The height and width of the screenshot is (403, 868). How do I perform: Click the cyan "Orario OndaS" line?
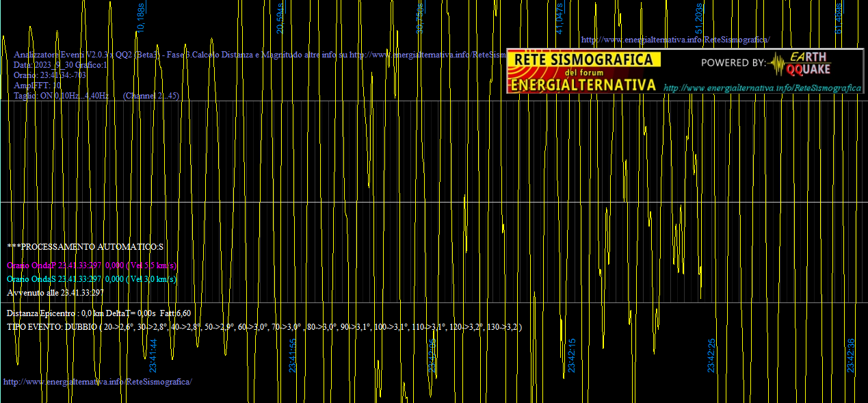[x=92, y=279]
